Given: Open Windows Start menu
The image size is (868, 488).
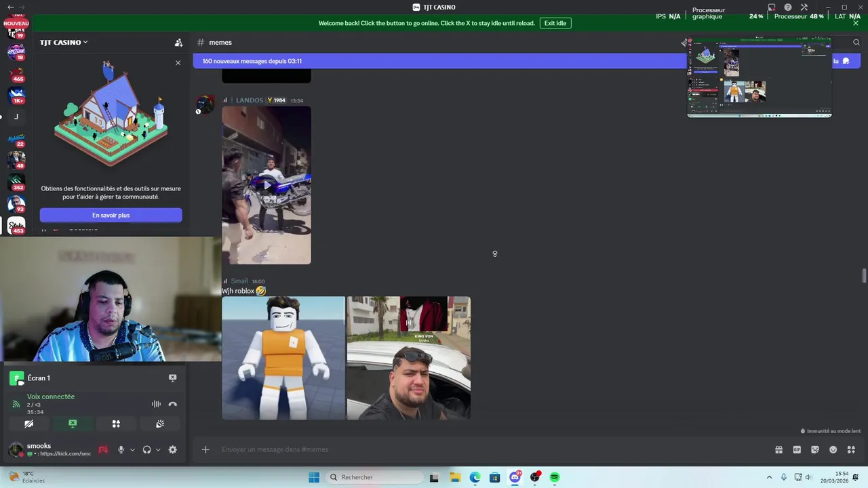Looking at the screenshot, I should 314,477.
